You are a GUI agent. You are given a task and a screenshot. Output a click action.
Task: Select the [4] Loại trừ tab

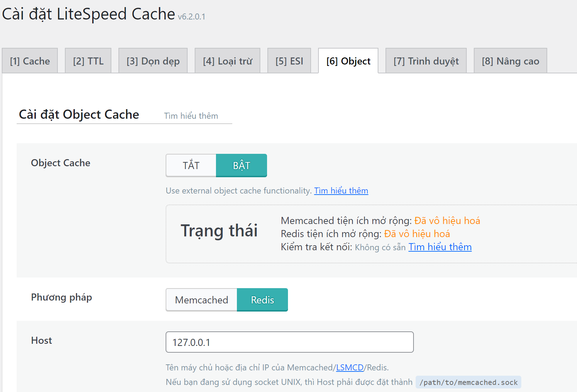(227, 61)
